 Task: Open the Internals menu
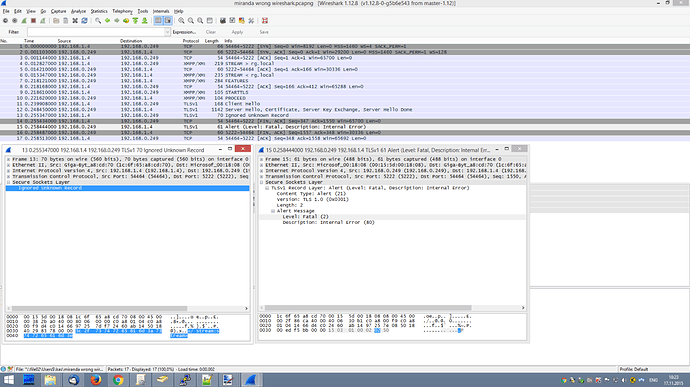pos(161,11)
